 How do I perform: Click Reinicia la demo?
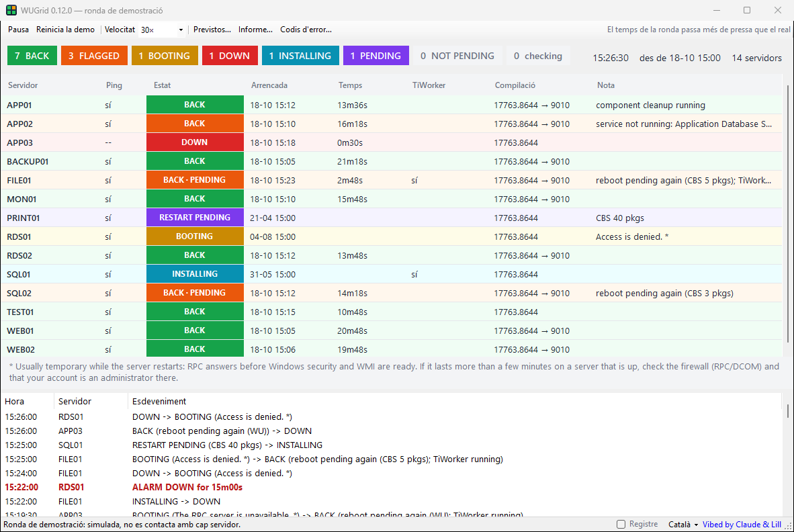pyautogui.click(x=65, y=30)
